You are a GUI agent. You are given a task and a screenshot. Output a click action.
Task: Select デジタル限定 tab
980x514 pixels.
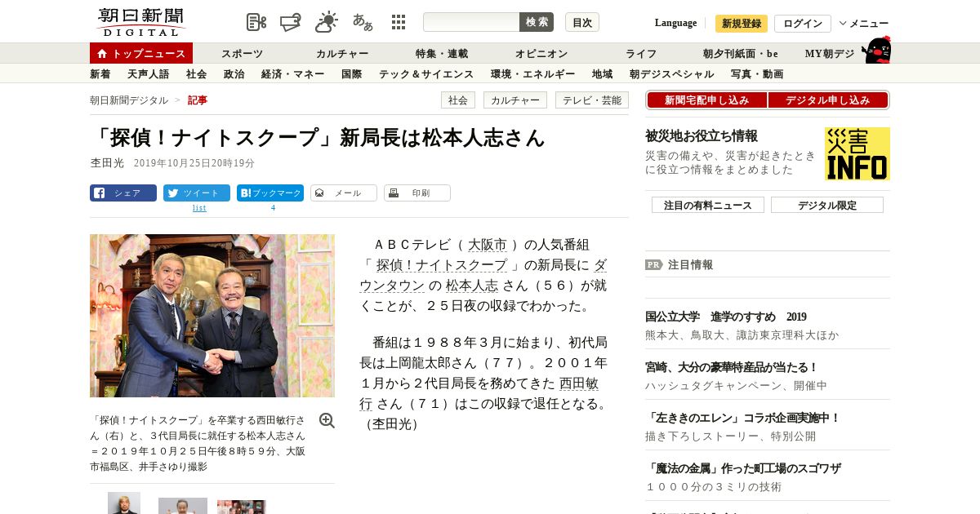coord(827,206)
